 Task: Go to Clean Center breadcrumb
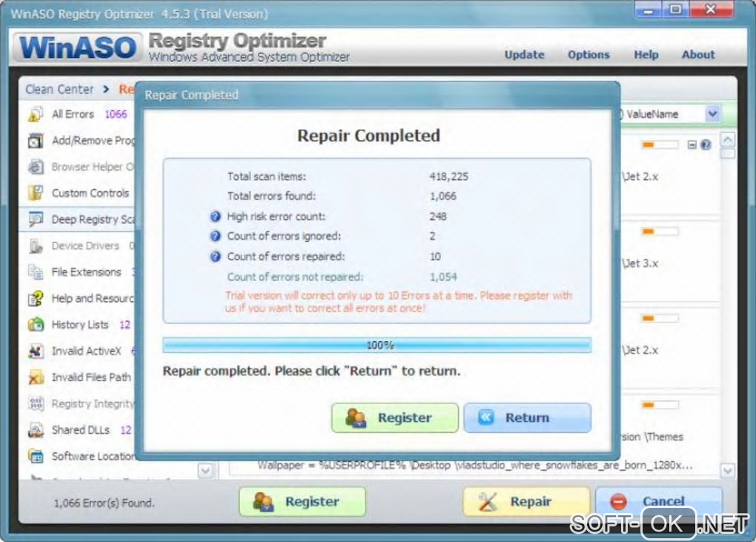tap(59, 89)
